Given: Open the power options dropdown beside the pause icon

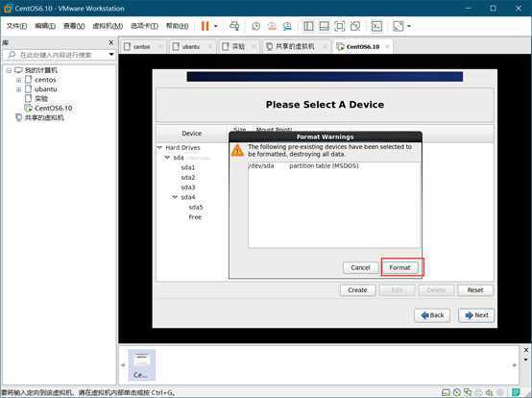Looking at the screenshot, I should 216,26.
